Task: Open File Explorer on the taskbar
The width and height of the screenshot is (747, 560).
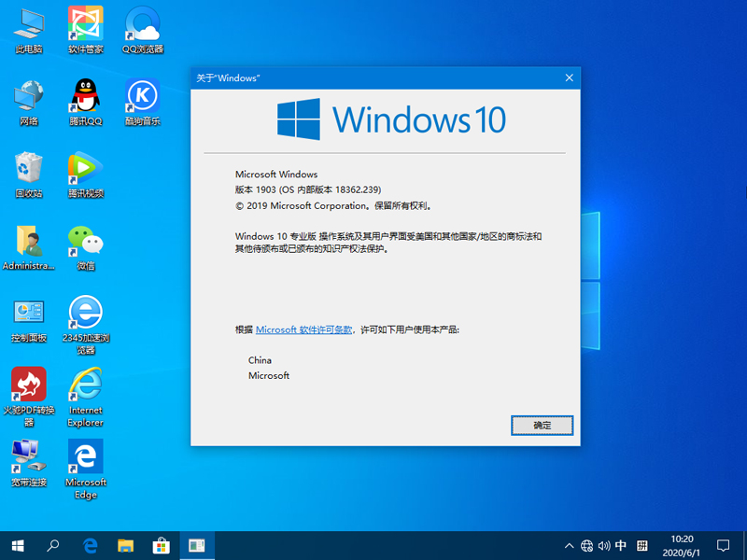Action: [x=125, y=546]
